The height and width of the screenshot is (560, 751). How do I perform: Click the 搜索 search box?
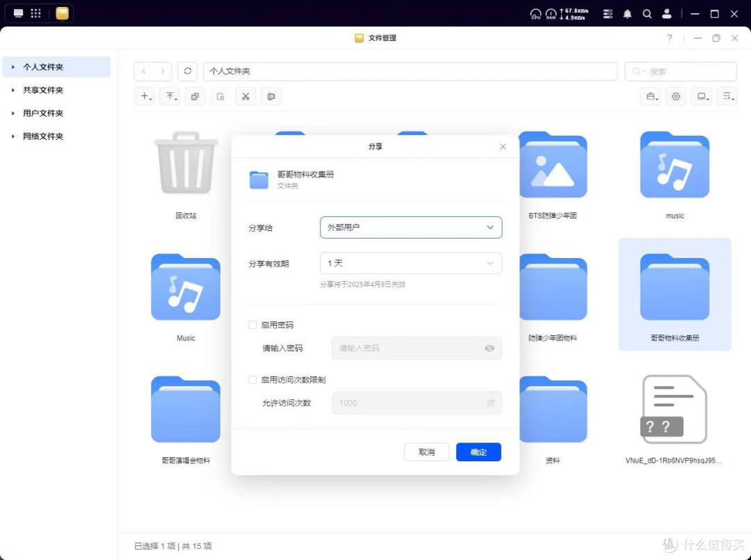(681, 72)
